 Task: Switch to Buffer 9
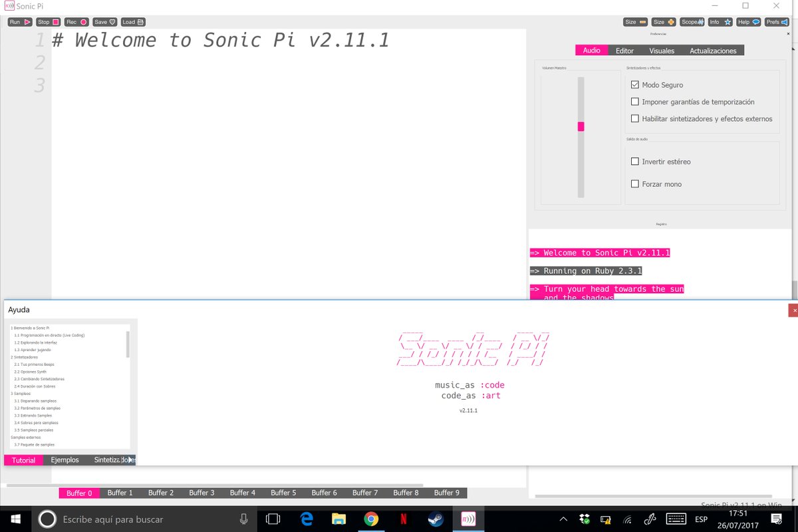pos(447,493)
